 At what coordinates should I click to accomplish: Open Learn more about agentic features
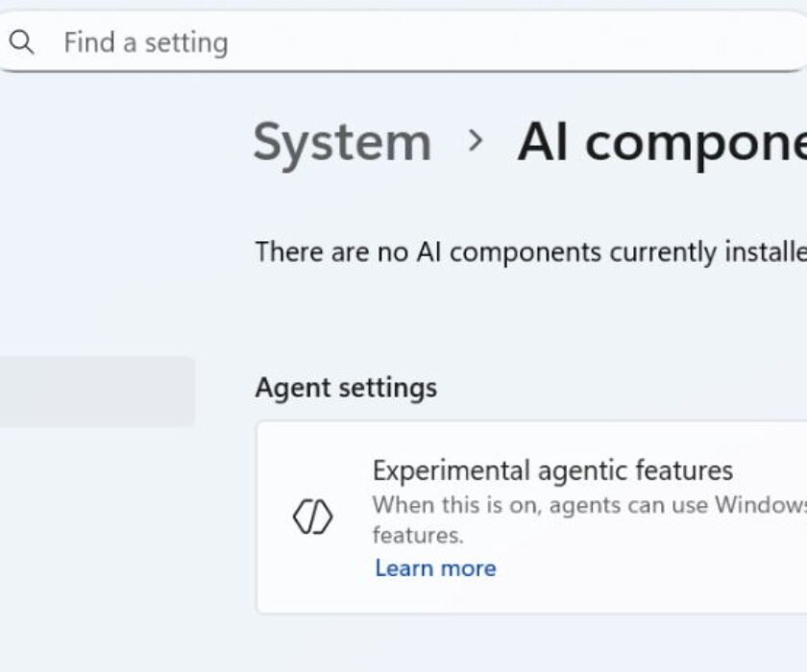(436, 567)
